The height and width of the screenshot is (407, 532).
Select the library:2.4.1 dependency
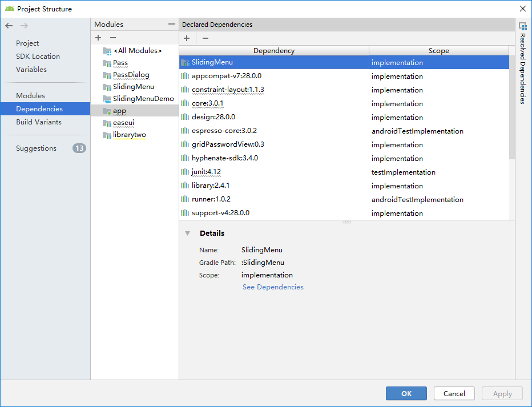point(344,186)
